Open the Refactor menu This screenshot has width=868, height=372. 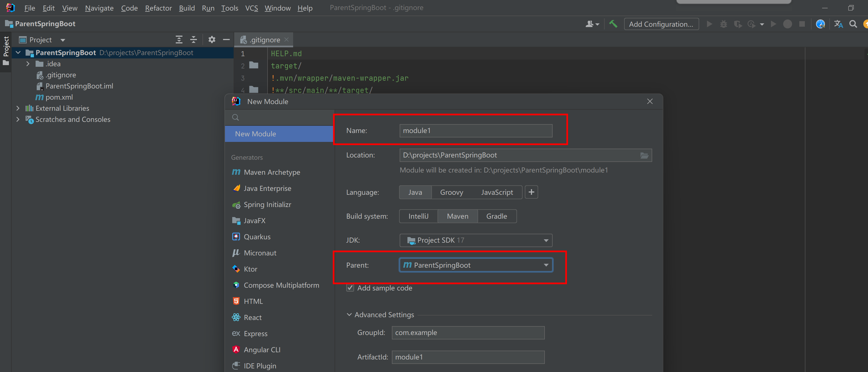click(x=158, y=8)
